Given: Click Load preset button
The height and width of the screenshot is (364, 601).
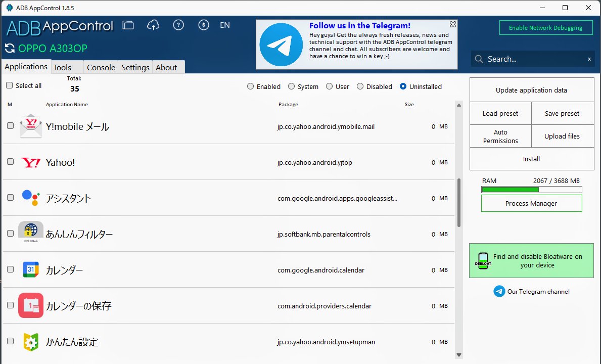Looking at the screenshot, I should coord(500,113).
